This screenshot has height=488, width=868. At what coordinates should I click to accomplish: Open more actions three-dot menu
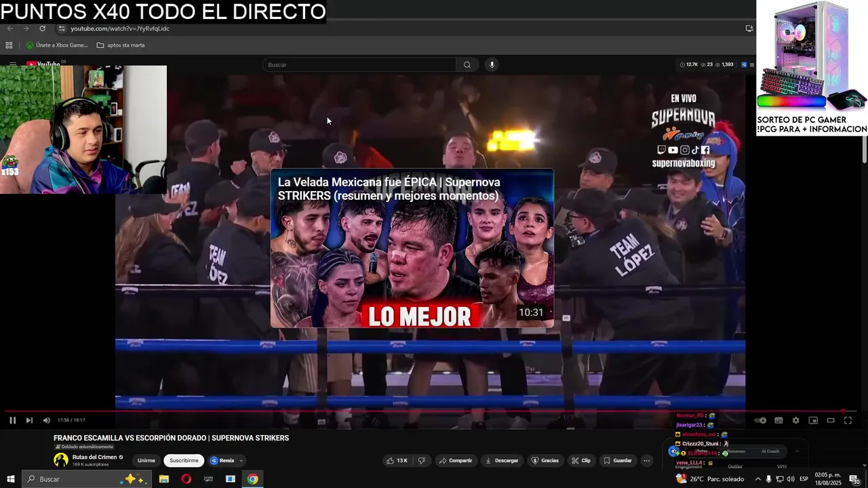click(646, 460)
